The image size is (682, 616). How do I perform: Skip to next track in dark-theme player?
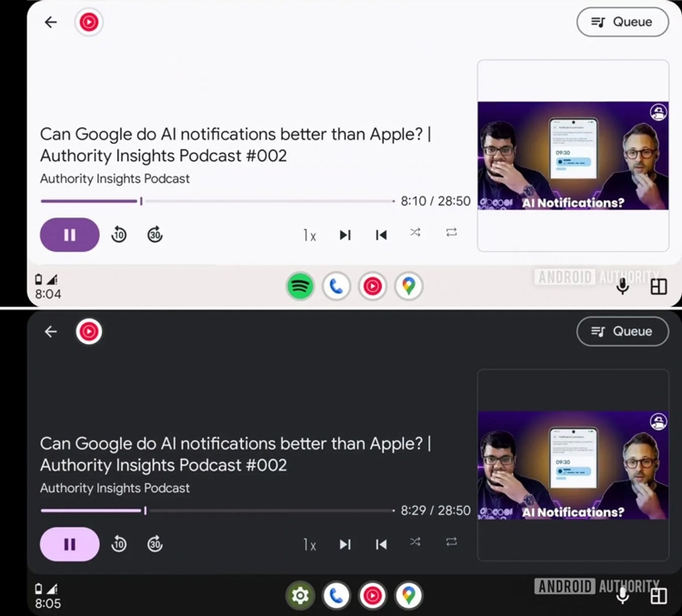coord(346,544)
